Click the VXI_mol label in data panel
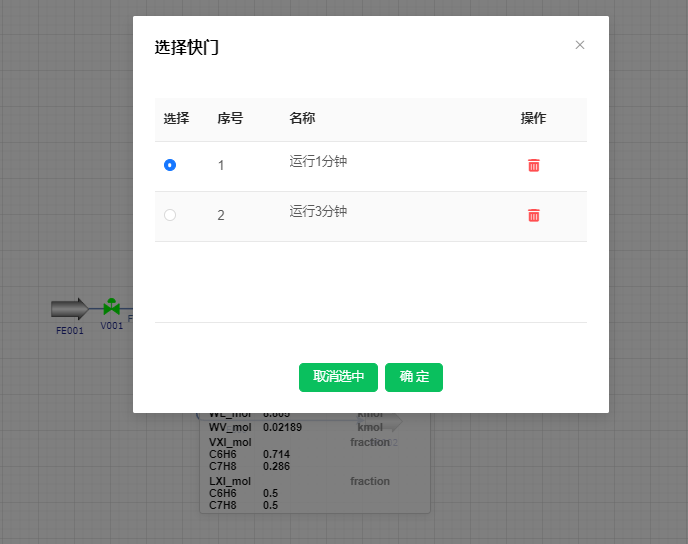This screenshot has height=544, width=688. click(230, 442)
